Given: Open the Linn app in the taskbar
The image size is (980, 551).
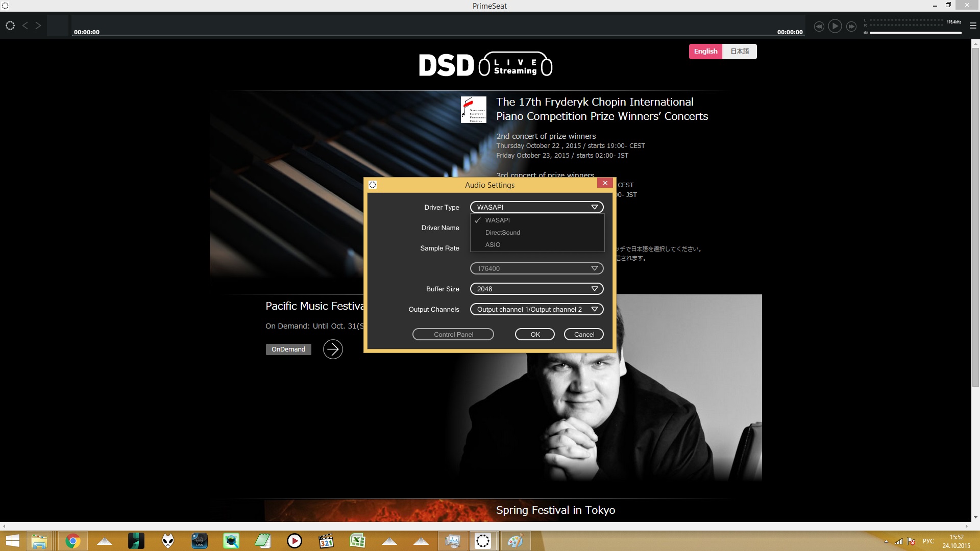Looking at the screenshot, I should coord(200,541).
